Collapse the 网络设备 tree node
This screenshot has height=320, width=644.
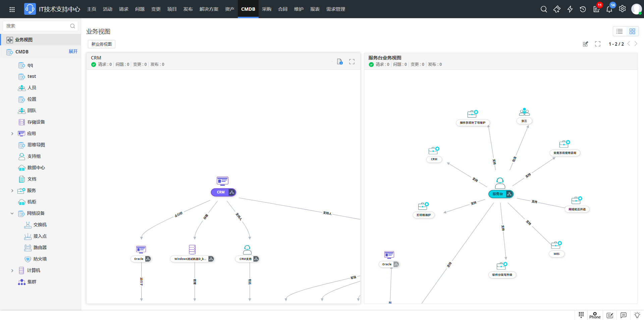[x=12, y=214]
